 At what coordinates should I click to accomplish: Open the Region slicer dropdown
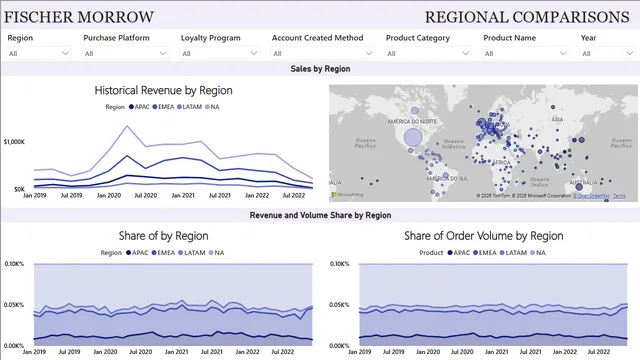39,53
